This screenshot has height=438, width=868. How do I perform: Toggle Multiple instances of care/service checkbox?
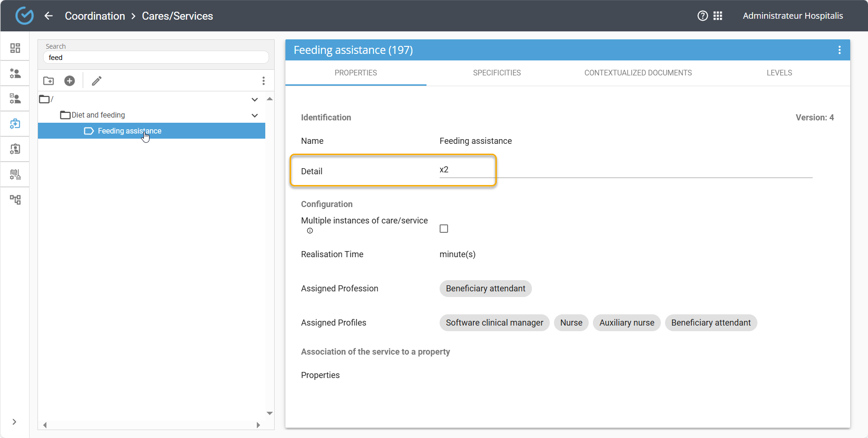tap(444, 229)
